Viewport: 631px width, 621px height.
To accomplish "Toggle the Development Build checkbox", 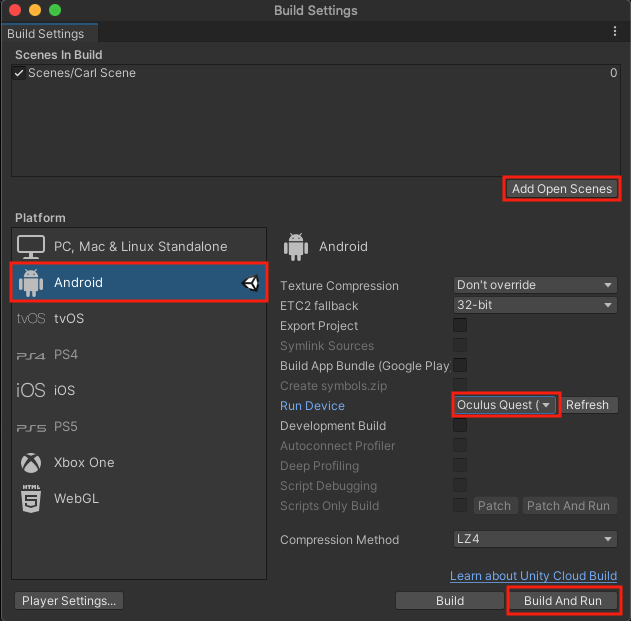I will 460,426.
